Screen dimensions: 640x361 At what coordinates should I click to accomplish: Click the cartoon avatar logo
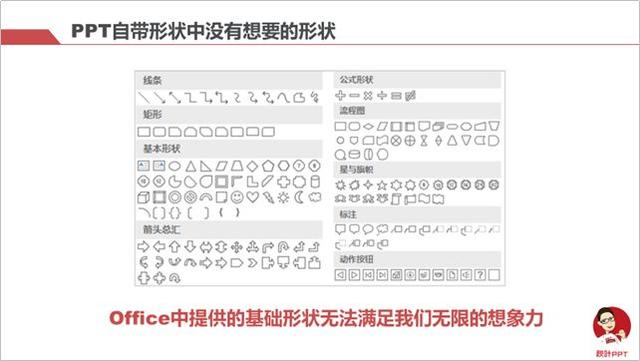(611, 326)
